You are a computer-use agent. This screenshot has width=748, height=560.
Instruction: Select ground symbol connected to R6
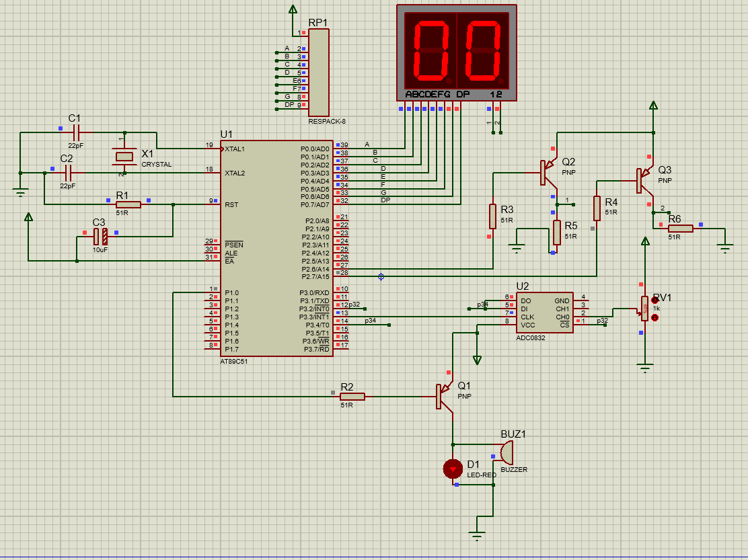pyautogui.click(x=725, y=248)
